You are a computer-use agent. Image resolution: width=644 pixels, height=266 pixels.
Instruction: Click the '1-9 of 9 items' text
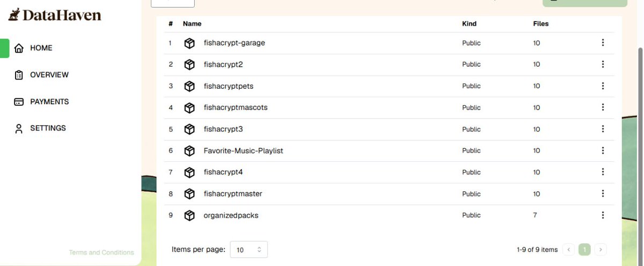click(537, 249)
